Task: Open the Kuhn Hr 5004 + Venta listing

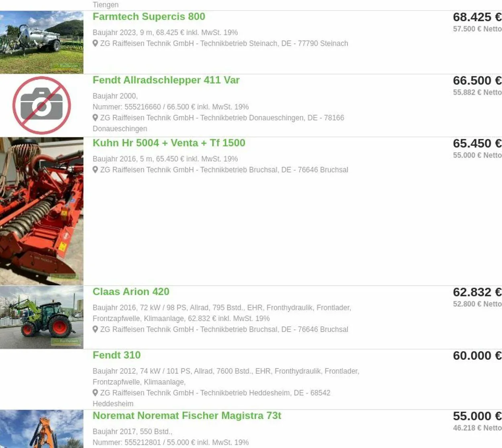Action: coord(169,143)
